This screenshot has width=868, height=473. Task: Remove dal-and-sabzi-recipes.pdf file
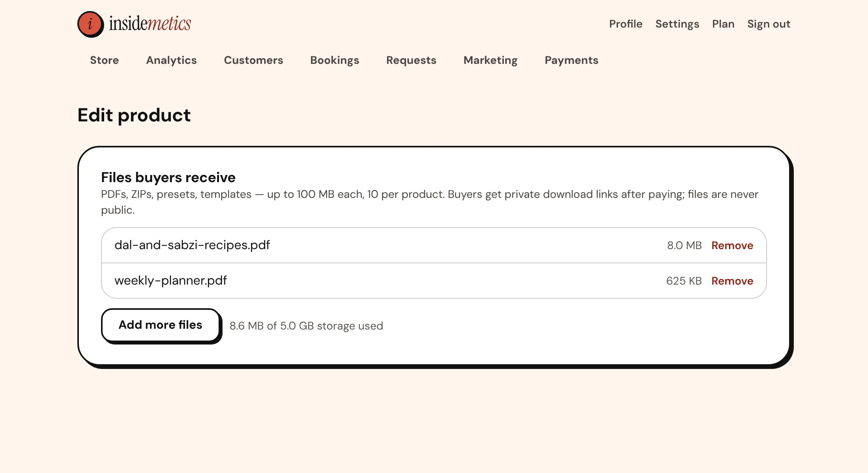pos(732,246)
